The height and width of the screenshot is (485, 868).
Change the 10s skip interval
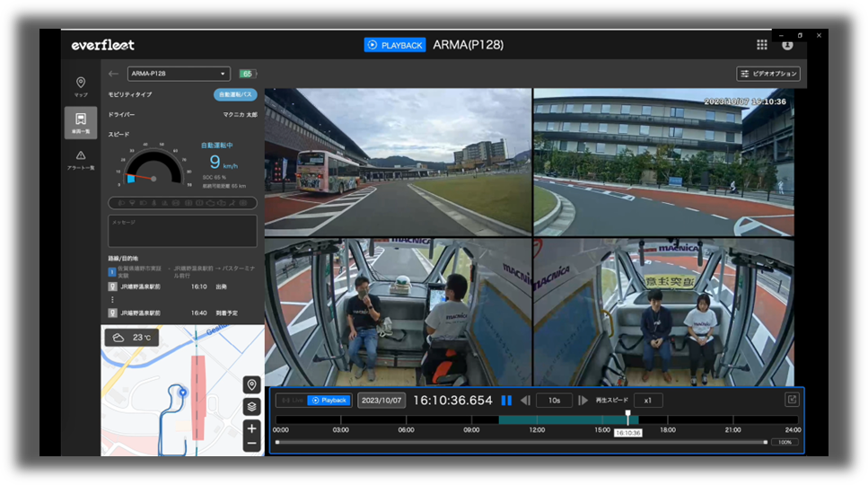coord(554,401)
